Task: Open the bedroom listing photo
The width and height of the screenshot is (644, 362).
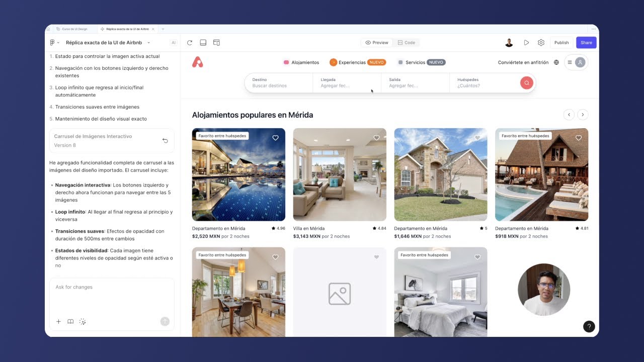Action: tap(441, 292)
